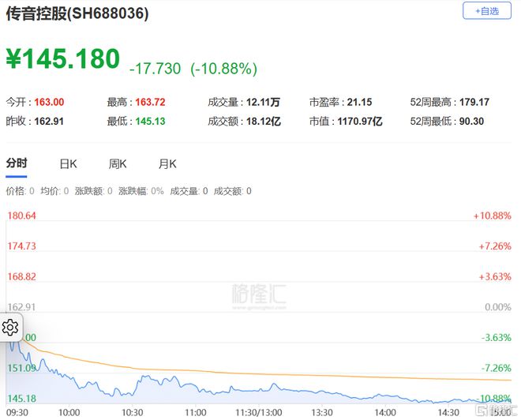Click the -3.63% percent axis label
This screenshot has height=420, width=521.
pyautogui.click(x=497, y=338)
